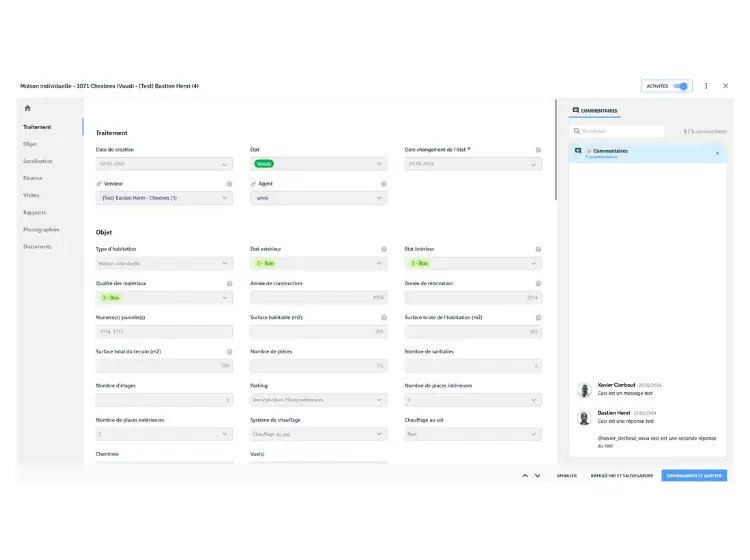
Task: Click the down arrow navigation icon
Action: pos(538,476)
